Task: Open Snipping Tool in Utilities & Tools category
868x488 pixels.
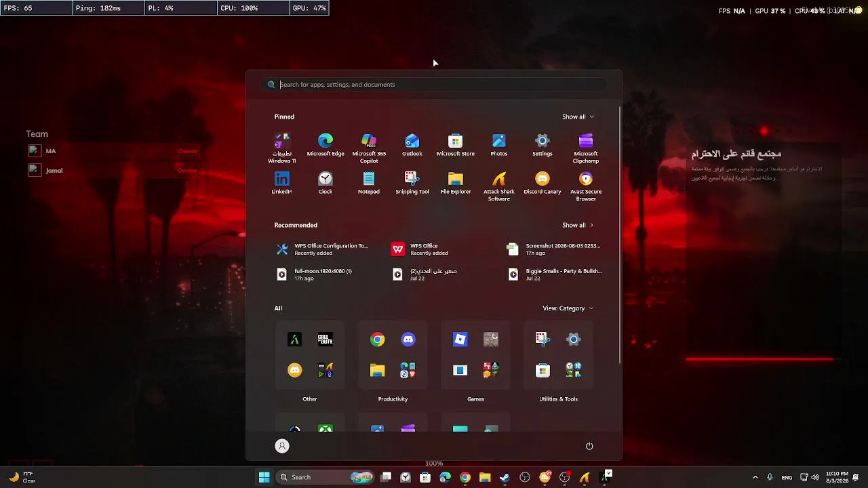Action: click(x=543, y=340)
